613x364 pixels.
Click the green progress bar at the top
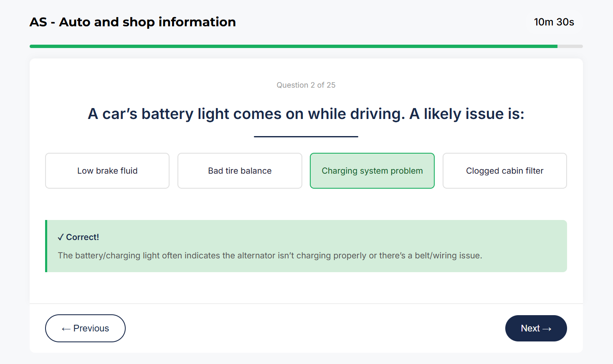point(292,46)
